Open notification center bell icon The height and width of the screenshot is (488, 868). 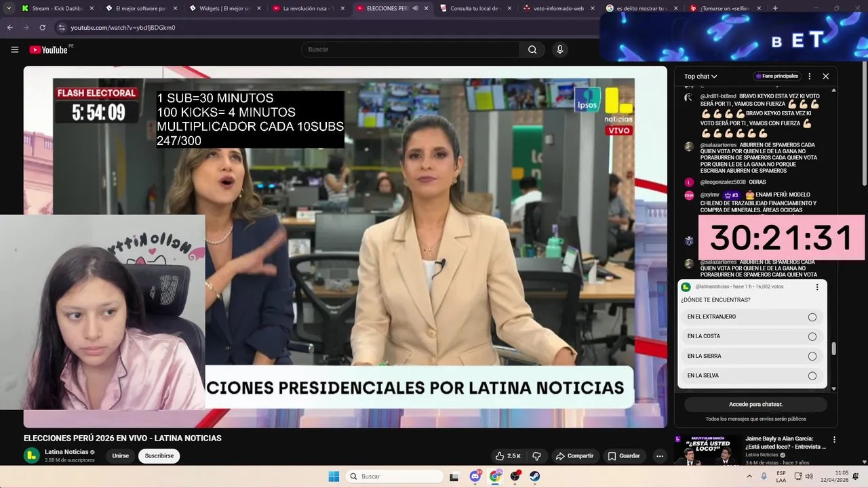(x=856, y=476)
